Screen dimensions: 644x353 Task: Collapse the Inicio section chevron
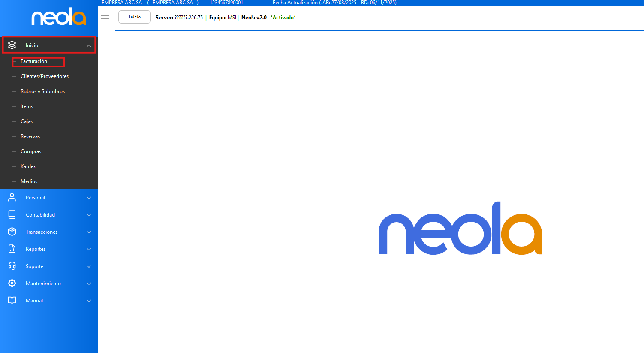tap(89, 45)
